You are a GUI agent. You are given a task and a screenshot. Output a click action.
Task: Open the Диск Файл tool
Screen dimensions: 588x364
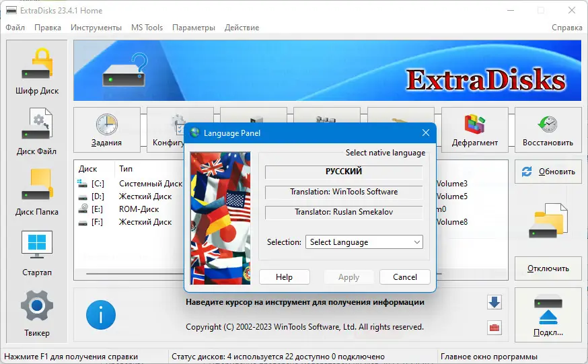pos(37,131)
